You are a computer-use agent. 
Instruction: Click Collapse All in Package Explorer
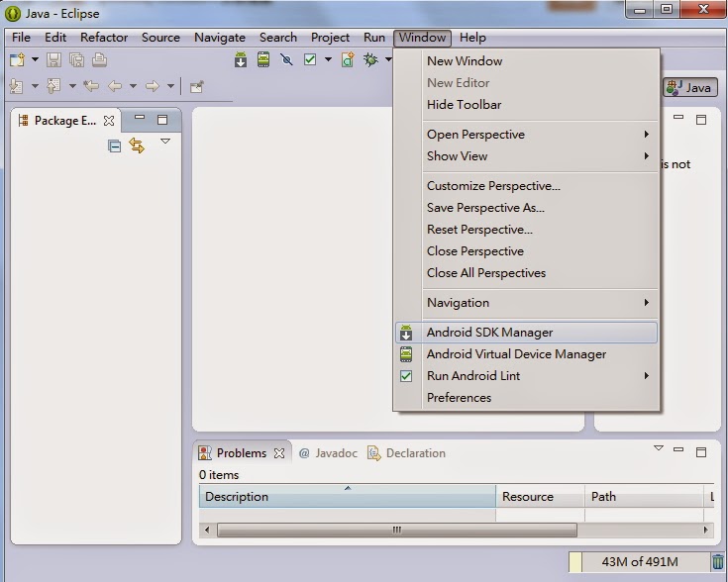point(114,146)
